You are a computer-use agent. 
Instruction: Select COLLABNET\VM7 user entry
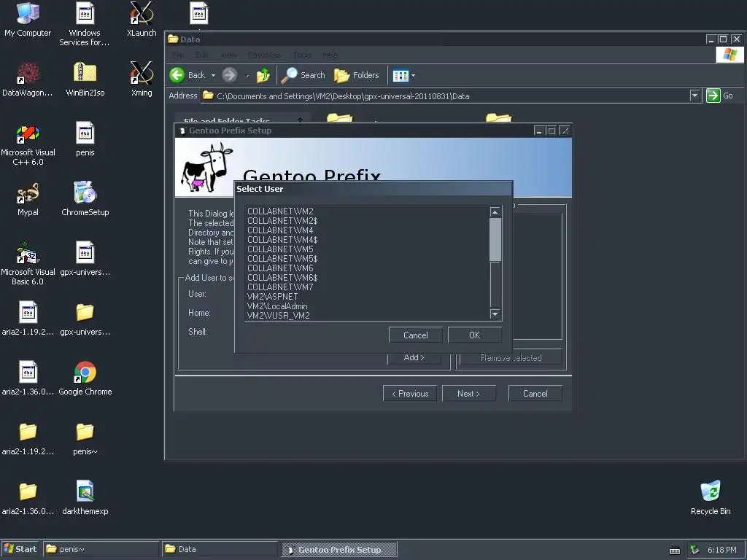pos(368,287)
